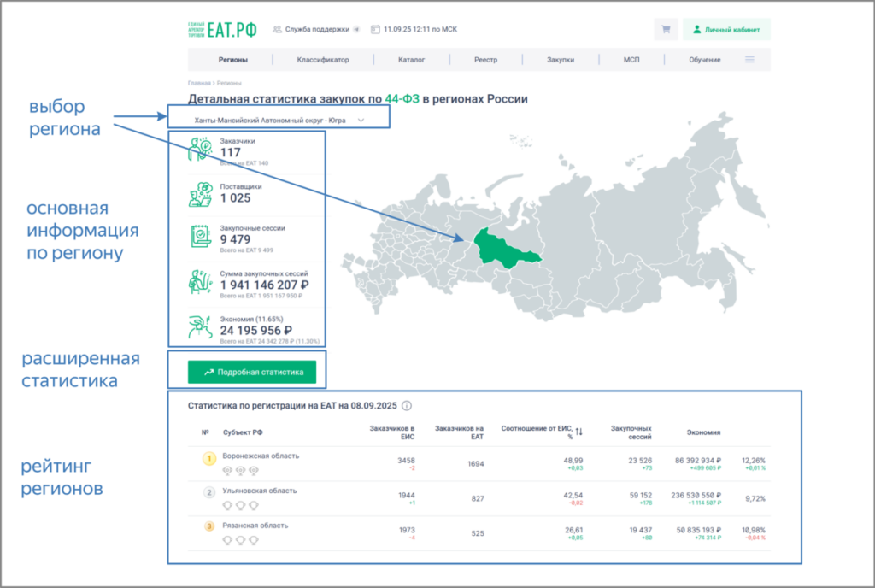Click the Главная breadcrumb link
The height and width of the screenshot is (588, 875).
198,83
